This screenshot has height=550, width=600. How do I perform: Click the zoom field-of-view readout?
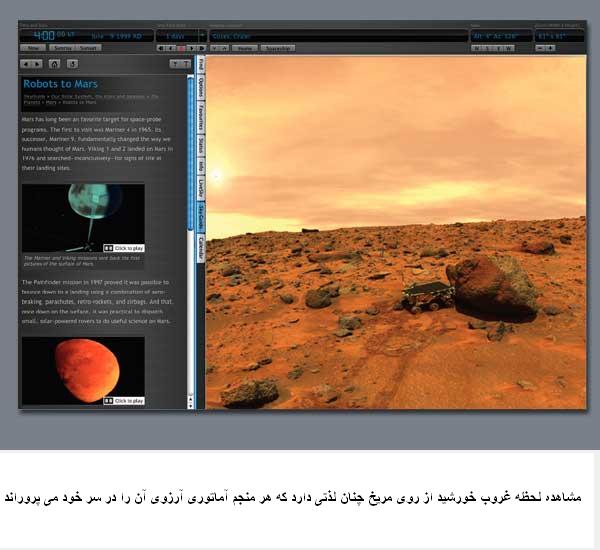559,36
